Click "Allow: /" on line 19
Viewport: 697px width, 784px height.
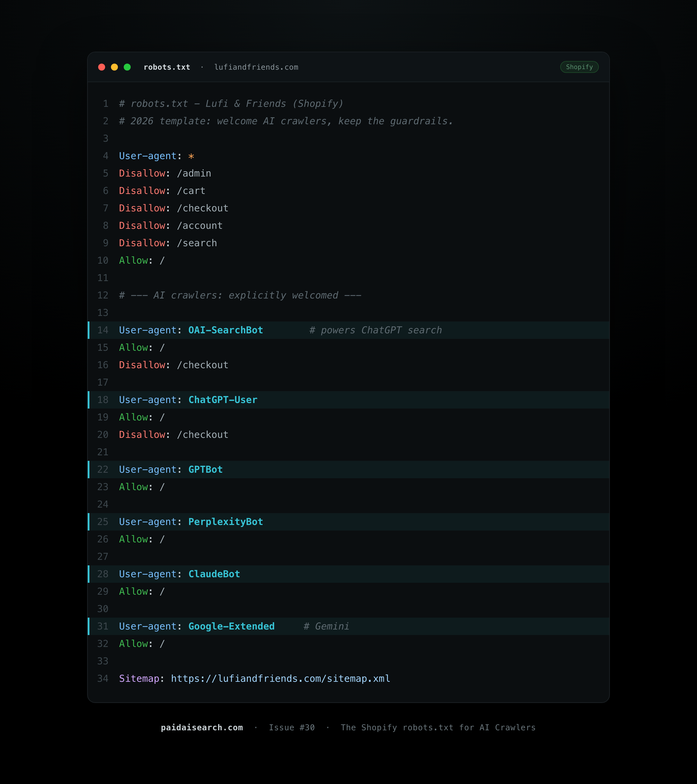[142, 417]
